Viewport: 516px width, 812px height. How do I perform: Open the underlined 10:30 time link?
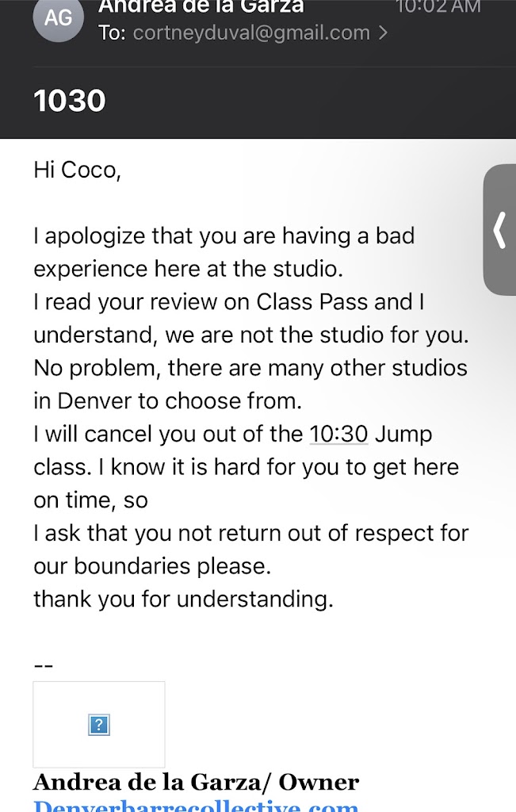click(x=338, y=435)
